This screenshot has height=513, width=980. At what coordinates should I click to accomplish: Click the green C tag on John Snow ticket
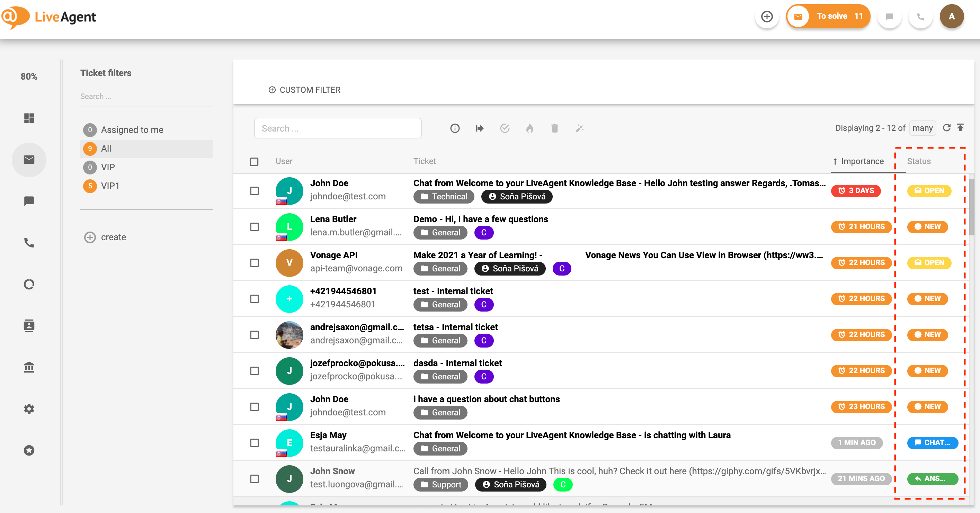[563, 485]
